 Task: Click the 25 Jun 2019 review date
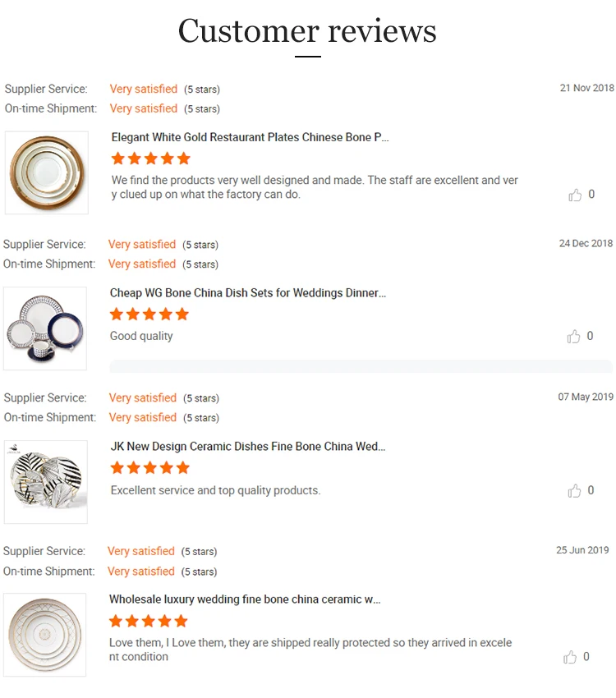[582, 549]
